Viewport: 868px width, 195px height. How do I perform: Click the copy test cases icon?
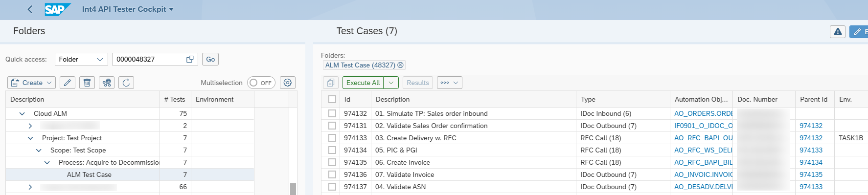331,83
